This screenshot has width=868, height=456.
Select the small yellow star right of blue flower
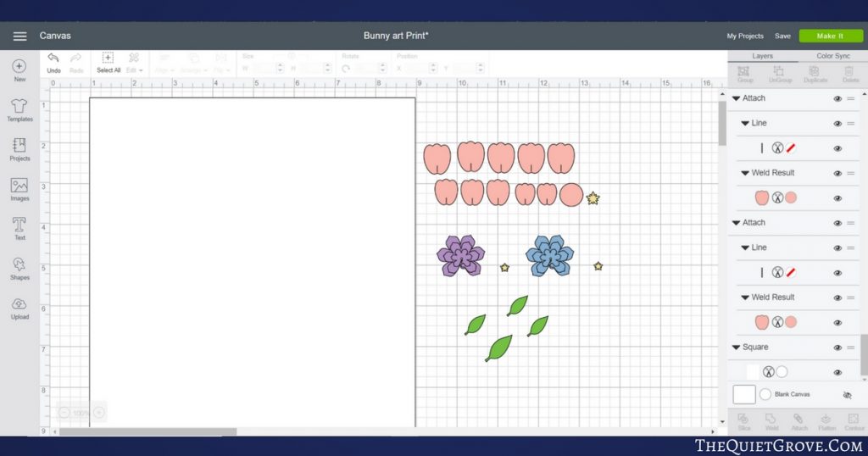coord(598,266)
